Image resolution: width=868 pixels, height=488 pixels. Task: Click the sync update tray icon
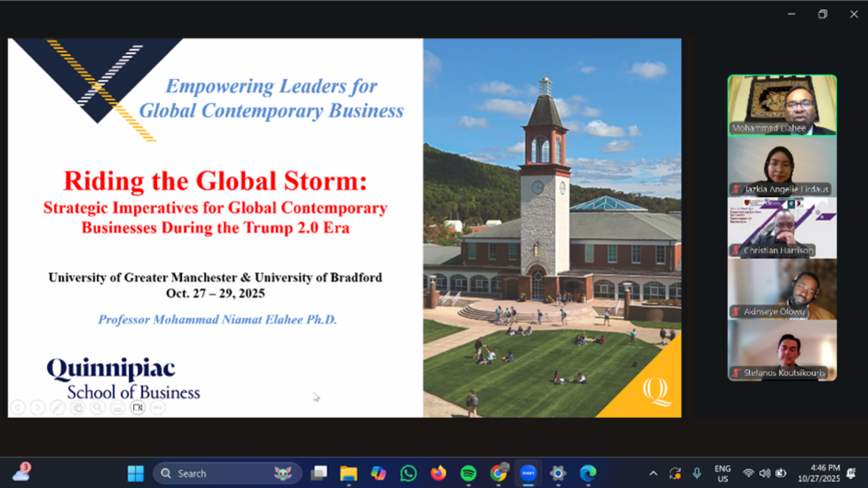pyautogui.click(x=675, y=473)
